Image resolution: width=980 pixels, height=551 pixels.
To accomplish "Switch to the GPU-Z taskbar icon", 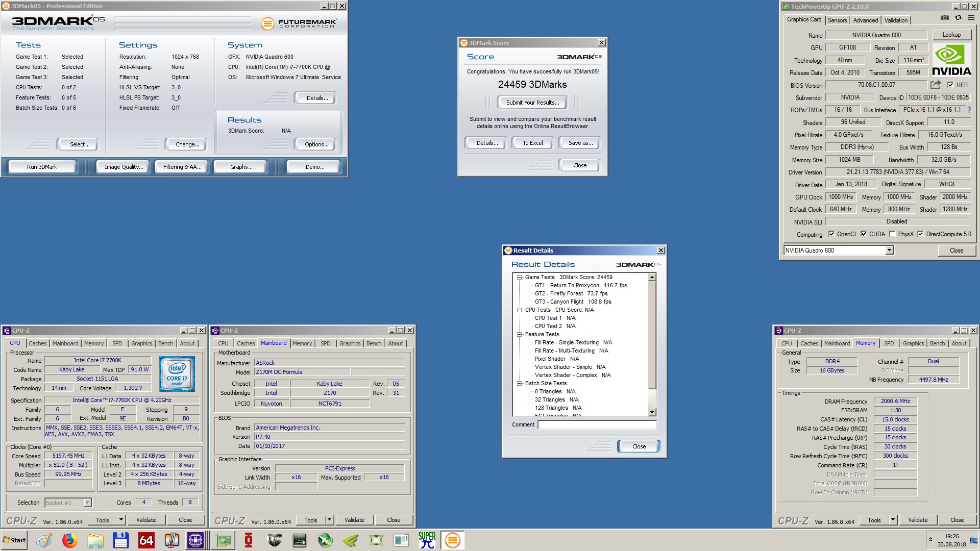I will tap(224, 540).
